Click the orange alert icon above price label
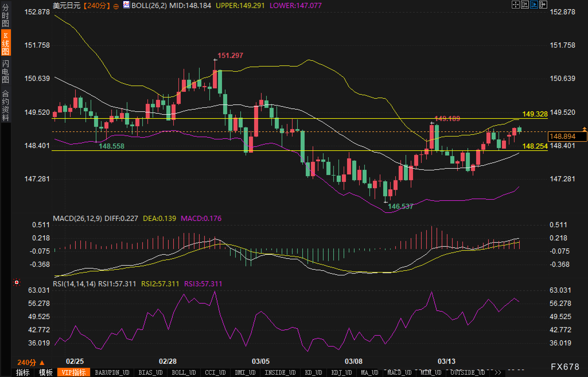 pyautogui.click(x=584, y=129)
